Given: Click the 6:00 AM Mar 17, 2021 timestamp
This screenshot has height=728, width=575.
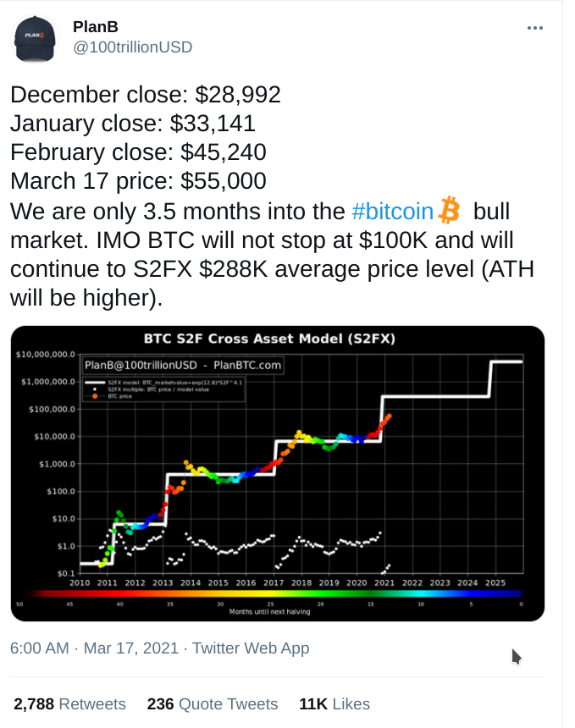Looking at the screenshot, I should click(94, 648).
